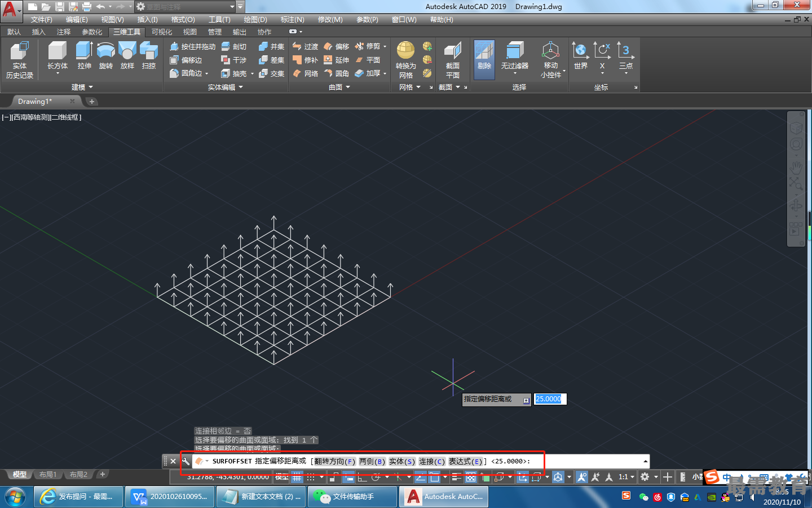The width and height of the screenshot is (812, 508).
Task: Choose the 连接(C) command option
Action: point(432,461)
